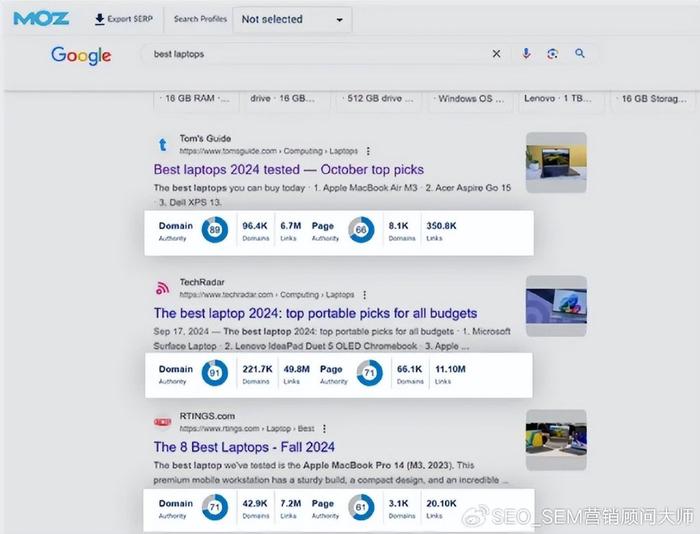Open 'The 8 Best Laptops - Fall 2024' link
Image resolution: width=700 pixels, height=534 pixels.
(x=244, y=447)
